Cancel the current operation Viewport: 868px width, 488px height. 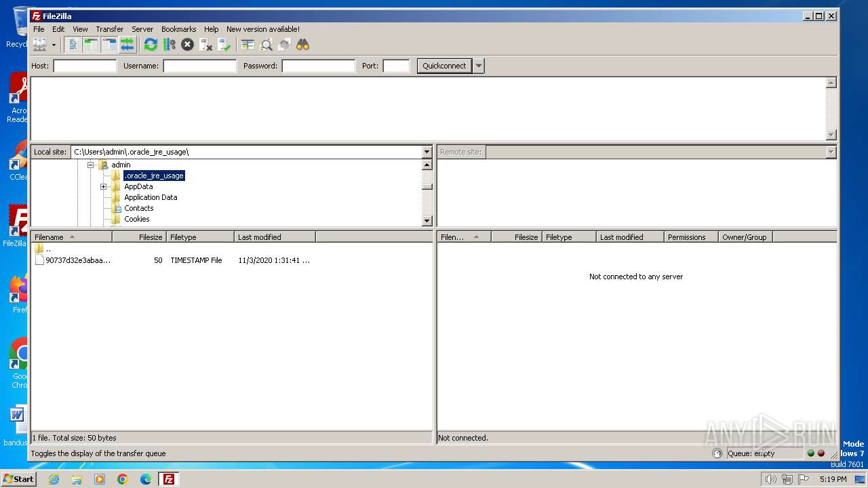[187, 45]
